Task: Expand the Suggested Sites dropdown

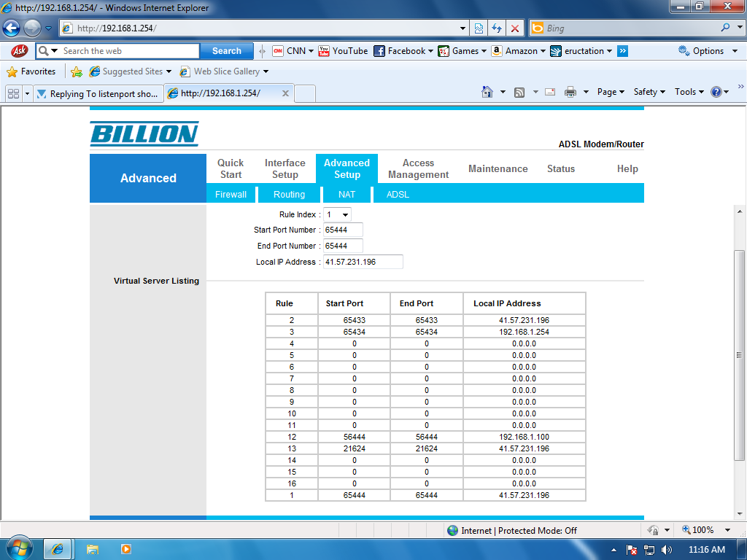Action: pos(169,71)
